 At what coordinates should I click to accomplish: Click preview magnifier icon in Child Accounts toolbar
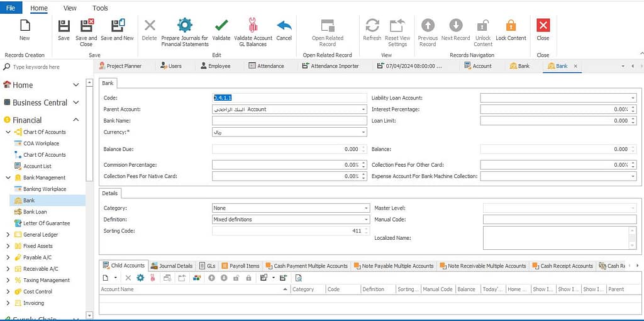(x=299, y=278)
